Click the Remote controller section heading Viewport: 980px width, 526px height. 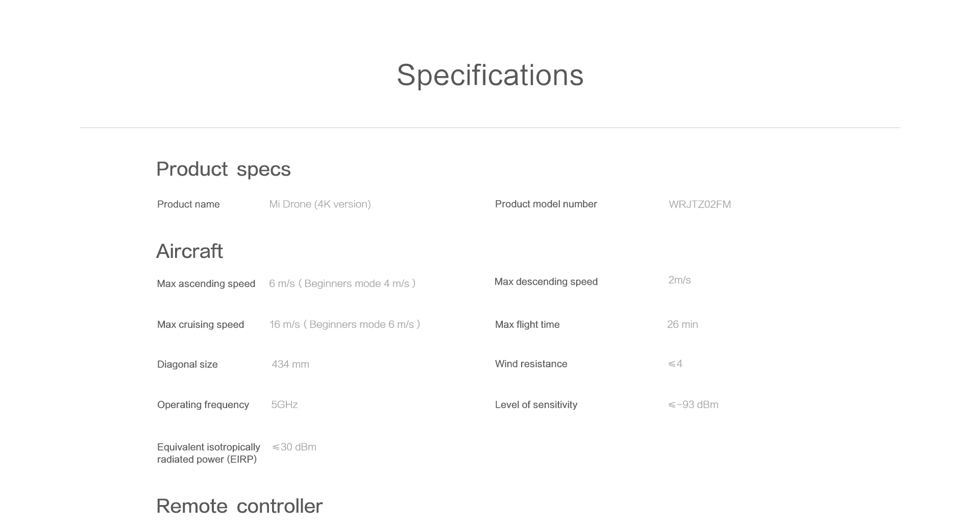239,506
